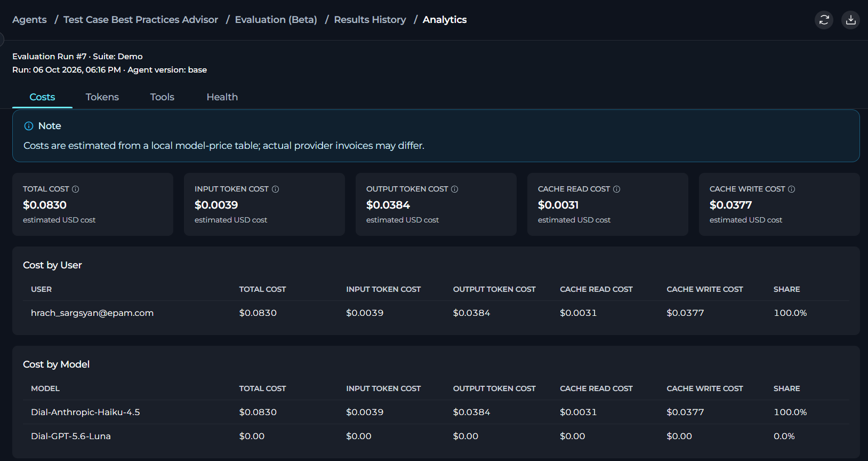Open the Health tab
Viewport: 868px width, 461px height.
[x=222, y=97]
